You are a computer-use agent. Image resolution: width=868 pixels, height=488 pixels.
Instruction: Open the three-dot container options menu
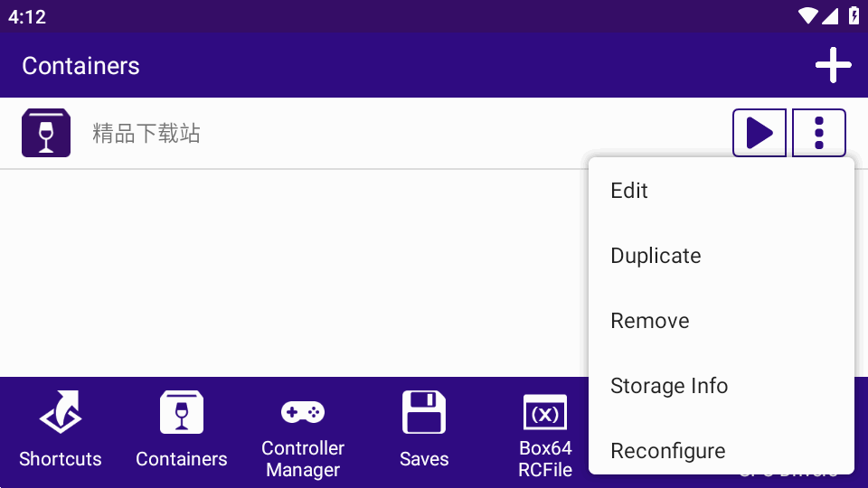click(x=818, y=133)
